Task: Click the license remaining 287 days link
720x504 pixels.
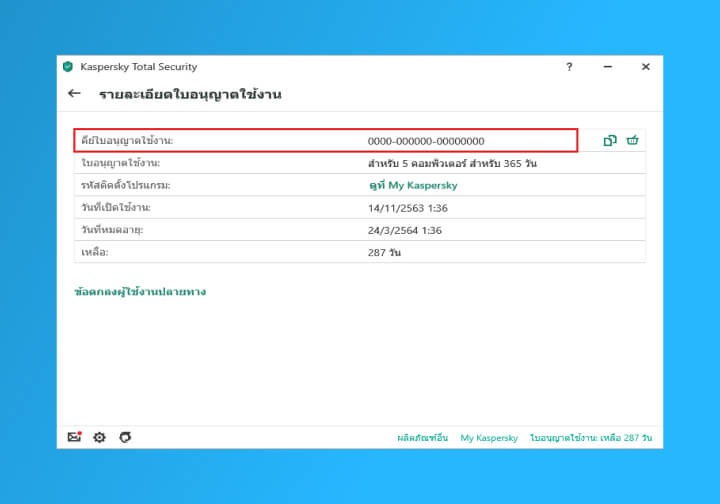Action: (x=590, y=438)
